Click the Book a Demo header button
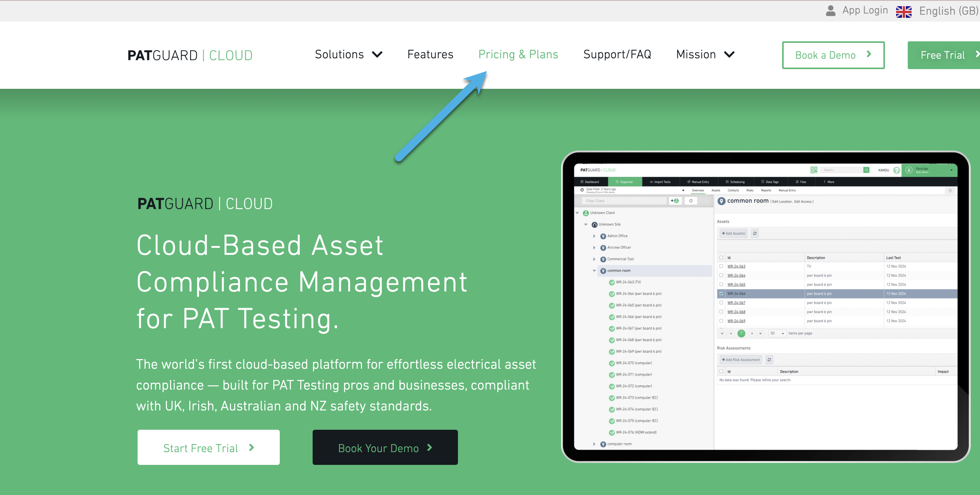This screenshot has width=980, height=495. coord(833,55)
